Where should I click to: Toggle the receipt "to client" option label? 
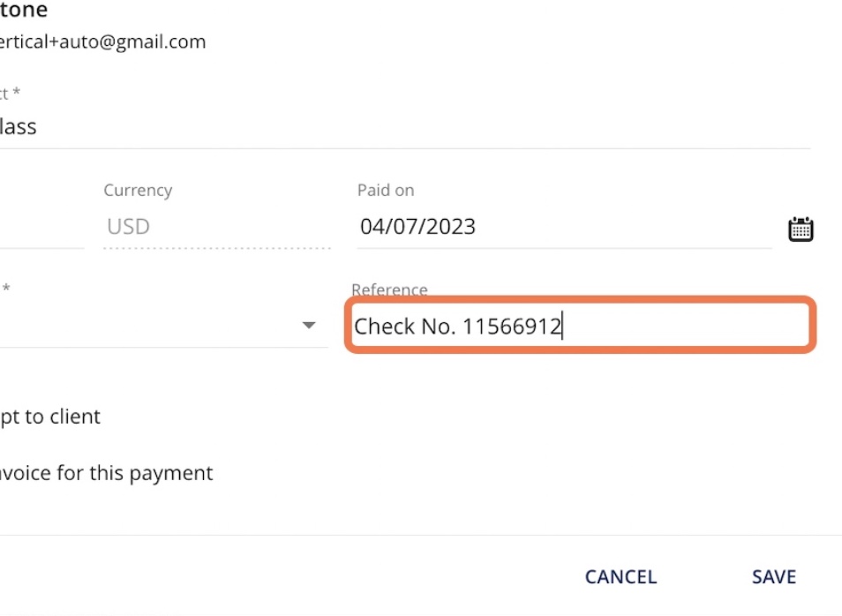tap(50, 417)
